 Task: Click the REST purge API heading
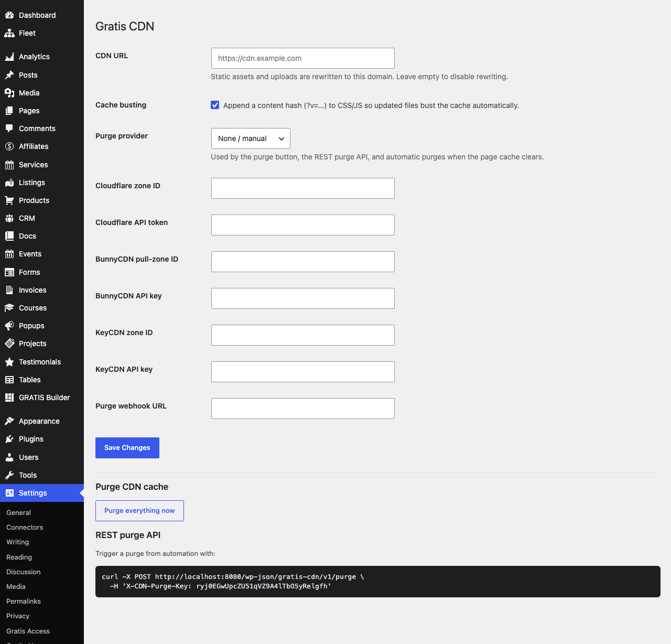pyautogui.click(x=128, y=535)
